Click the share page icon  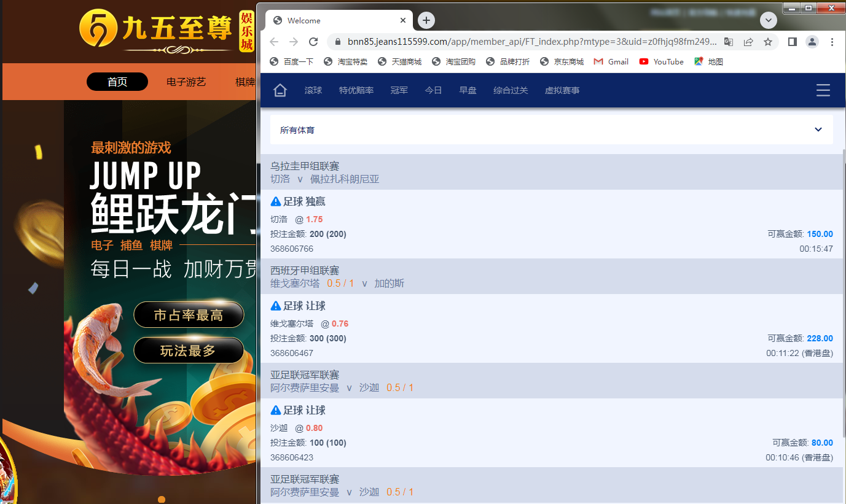pyautogui.click(x=748, y=42)
